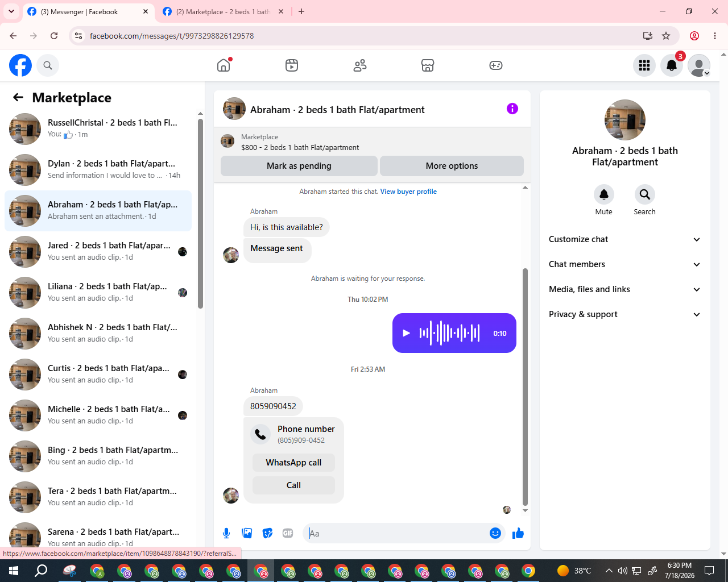Click the Call button
Screen dimensions: 728x582
pyautogui.click(x=293, y=485)
